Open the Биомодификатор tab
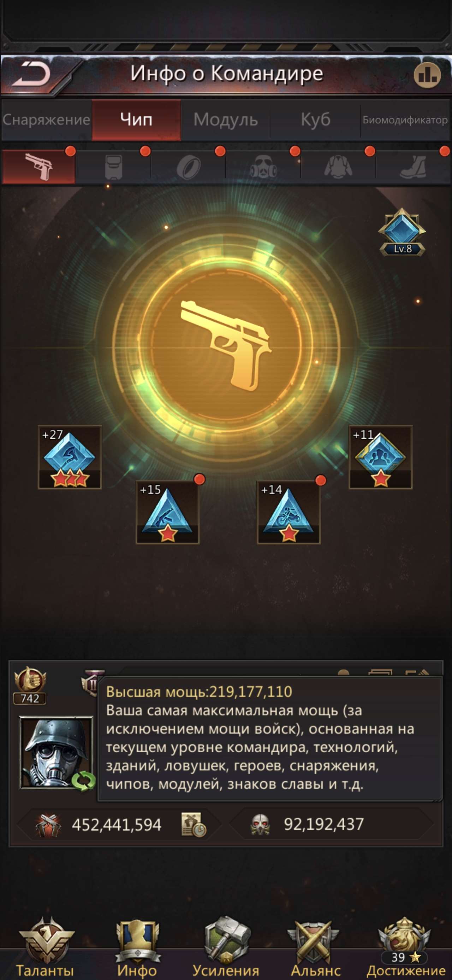 pos(405,120)
